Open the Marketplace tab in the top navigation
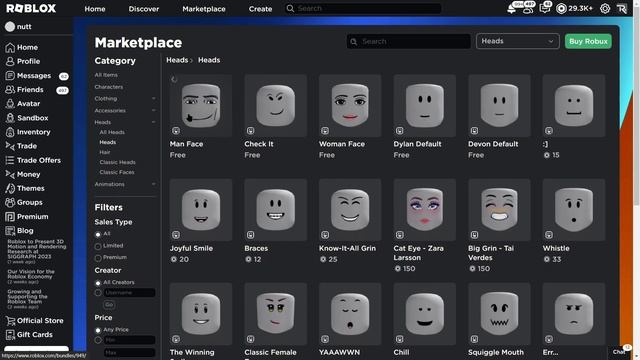This screenshot has width=640, height=360. pyautogui.click(x=204, y=9)
